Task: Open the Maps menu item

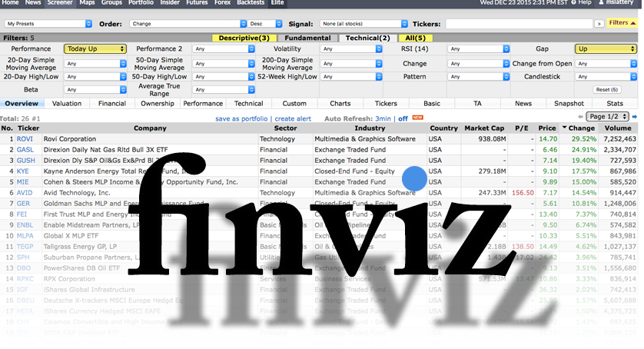Action: [87, 2]
